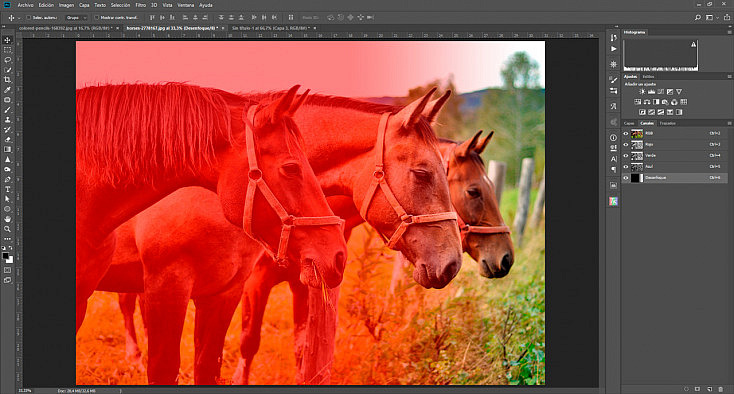Screen dimensions: 734x394
Task: Select the Hand tool
Action: (7, 219)
